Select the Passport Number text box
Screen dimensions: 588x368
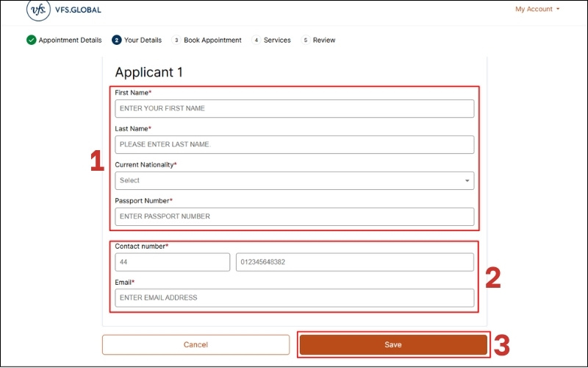tap(294, 216)
